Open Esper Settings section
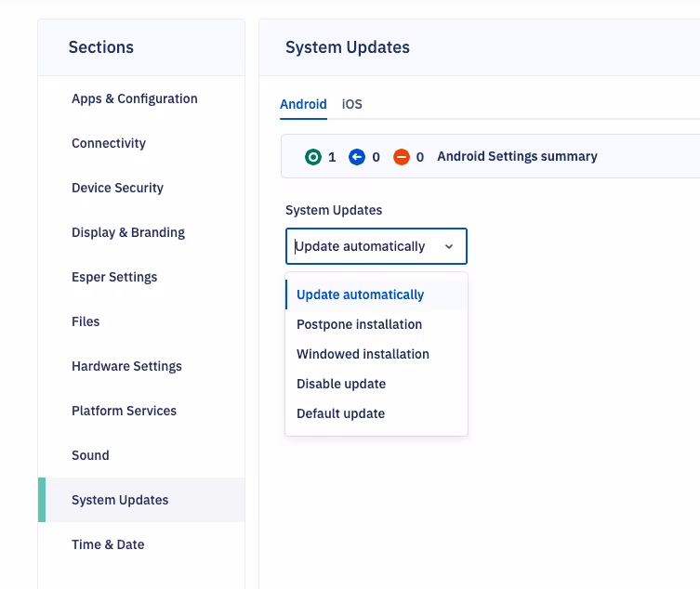Screen dimensions: 700x589 coord(141,277)
